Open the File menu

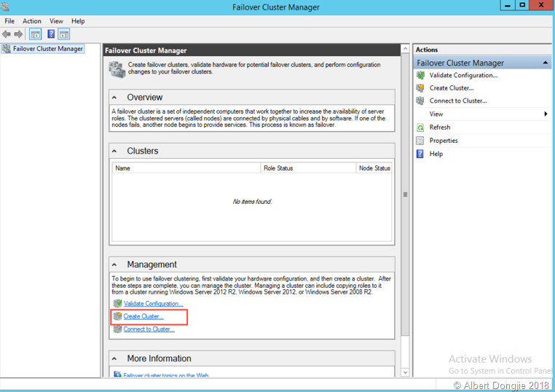(9, 21)
